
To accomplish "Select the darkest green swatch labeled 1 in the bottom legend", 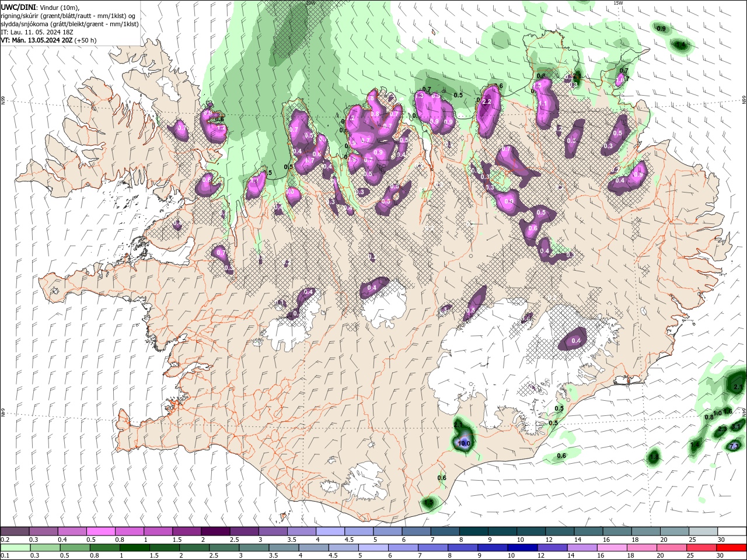I will pyautogui.click(x=135, y=548).
